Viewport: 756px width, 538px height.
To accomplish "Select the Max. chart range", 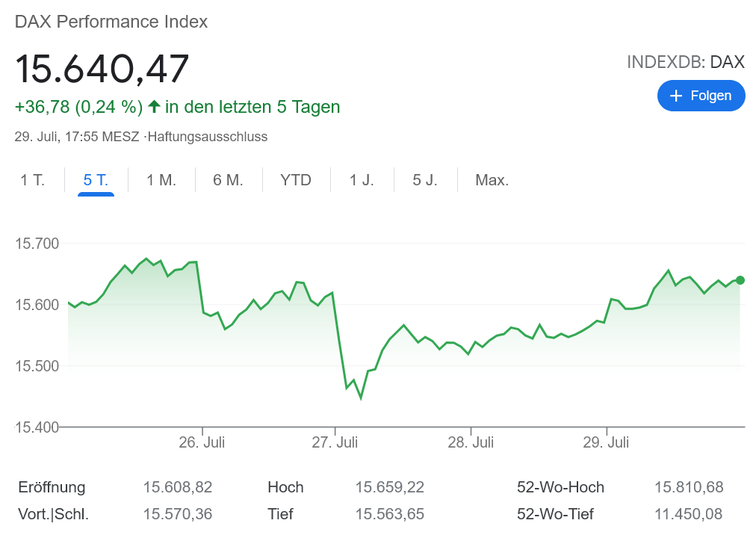I will (x=491, y=179).
